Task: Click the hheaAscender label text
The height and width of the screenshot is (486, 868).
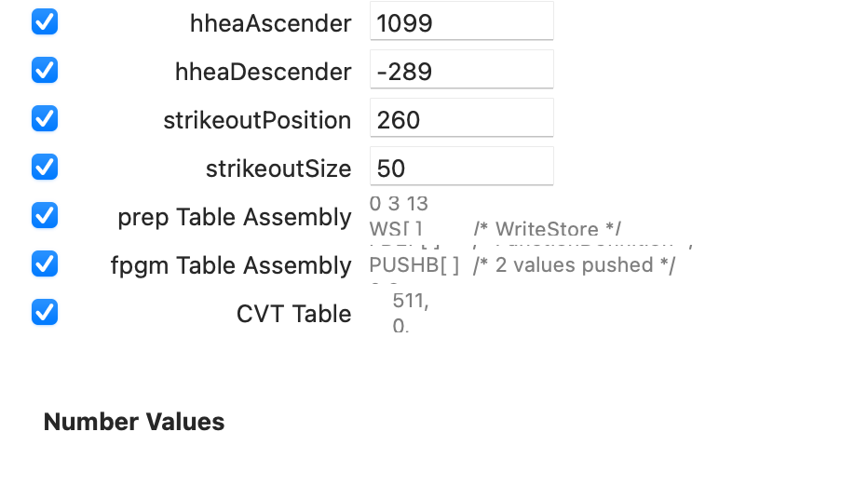Action: [270, 23]
